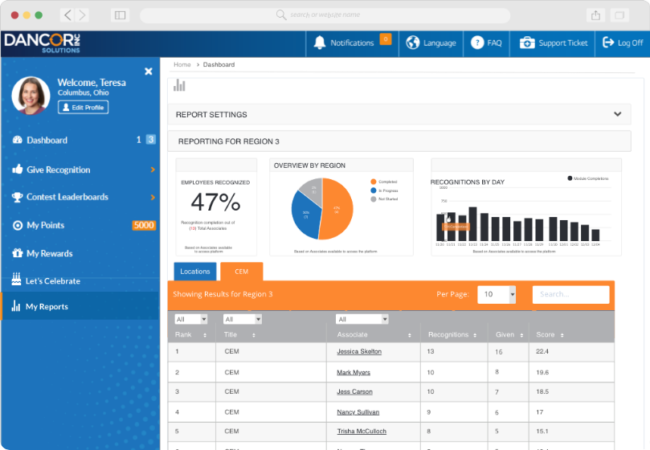Open the Associate filter All dropdown

(x=362, y=319)
